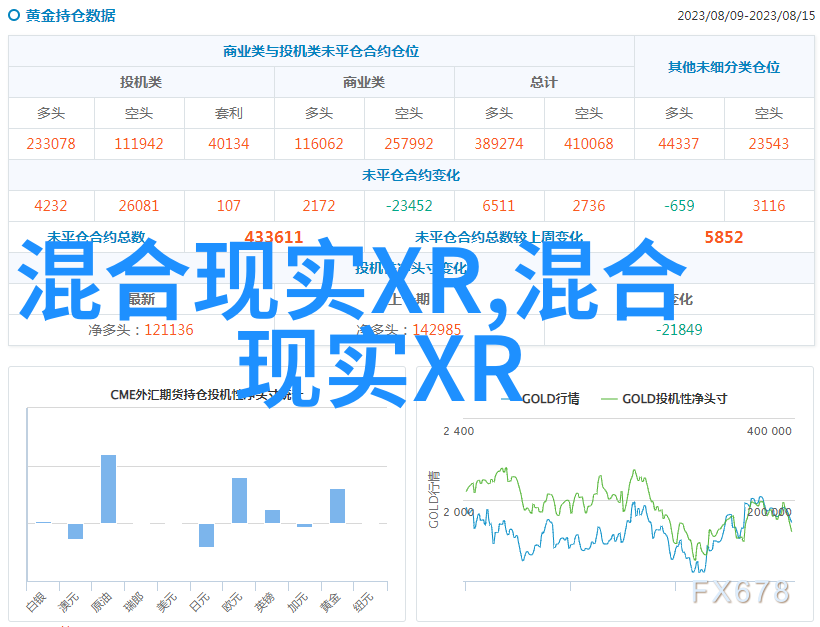Click the 套利 column header

coord(229,113)
